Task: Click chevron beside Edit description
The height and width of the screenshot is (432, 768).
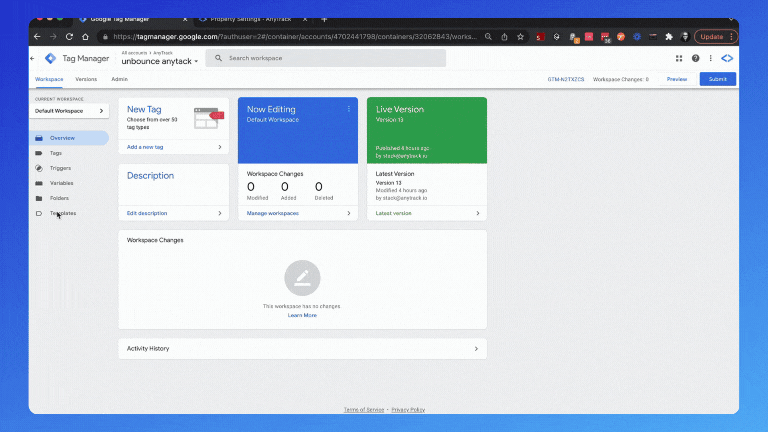Action: pos(220,214)
